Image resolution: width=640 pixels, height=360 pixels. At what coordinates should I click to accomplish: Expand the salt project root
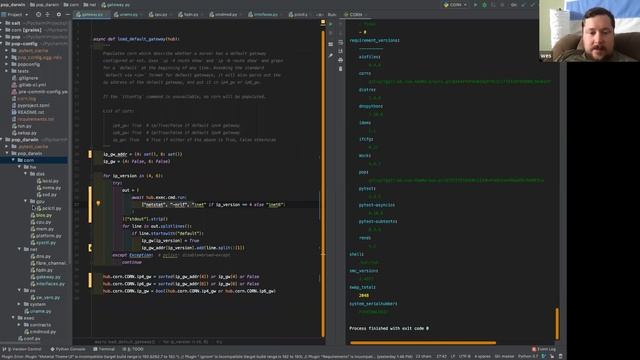click(2, 23)
